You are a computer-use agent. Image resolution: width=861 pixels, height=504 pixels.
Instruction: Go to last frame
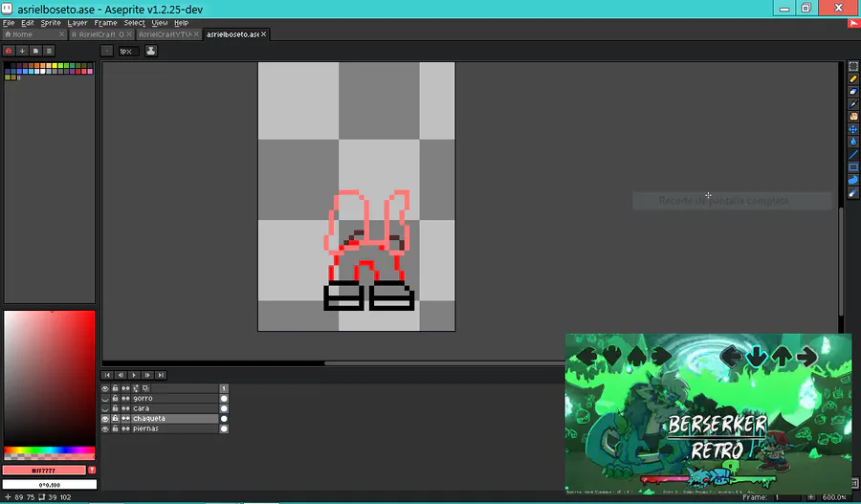tap(160, 375)
